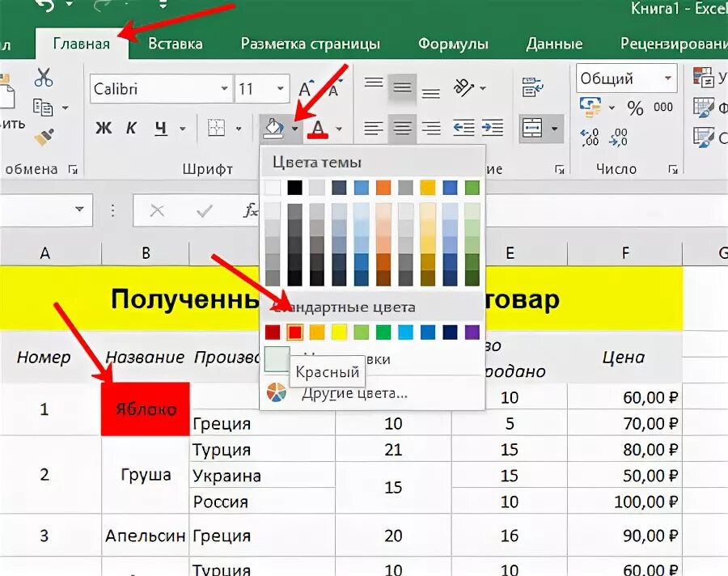Select the Copy icon in clipboard group
The height and width of the screenshot is (576, 728).
tap(43, 105)
